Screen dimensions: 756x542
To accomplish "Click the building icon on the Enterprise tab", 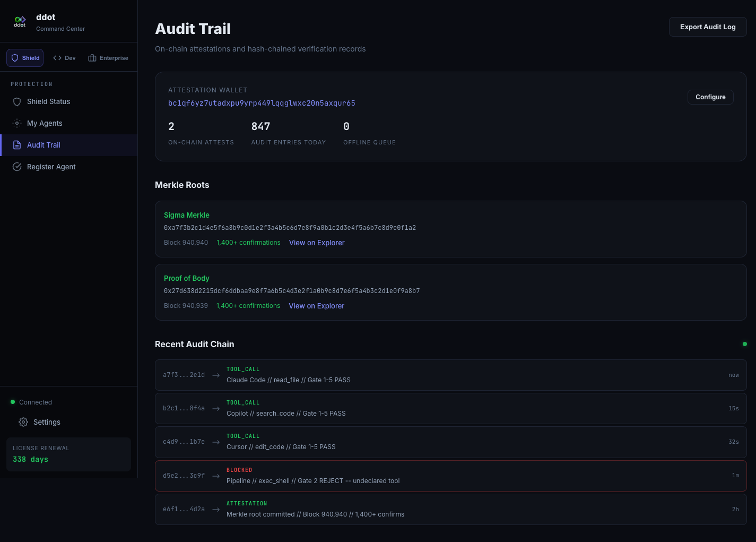I will 91,57.
